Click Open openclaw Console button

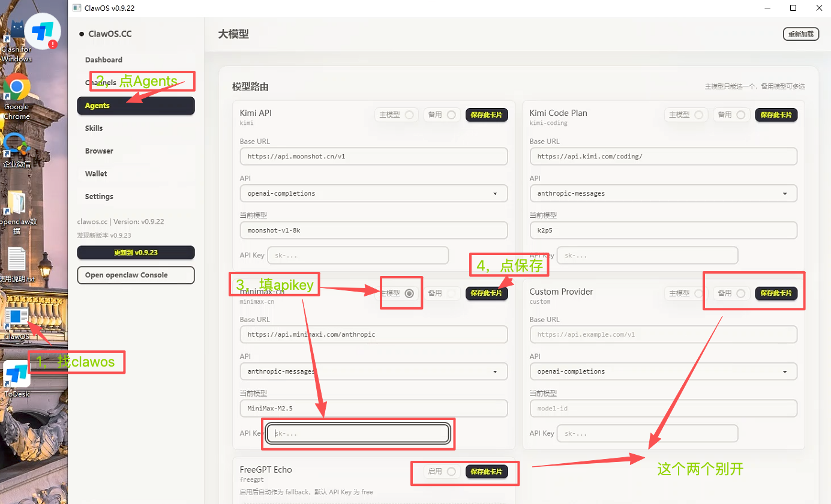click(x=136, y=275)
